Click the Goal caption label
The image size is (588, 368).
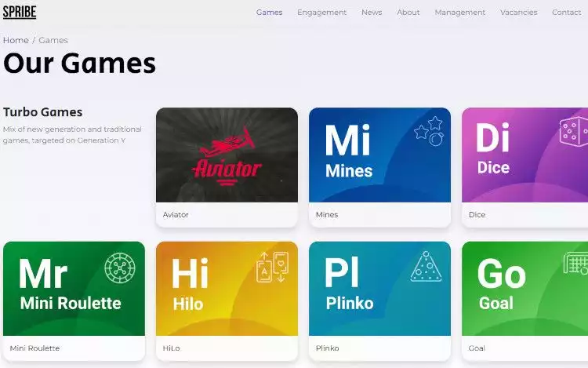477,348
